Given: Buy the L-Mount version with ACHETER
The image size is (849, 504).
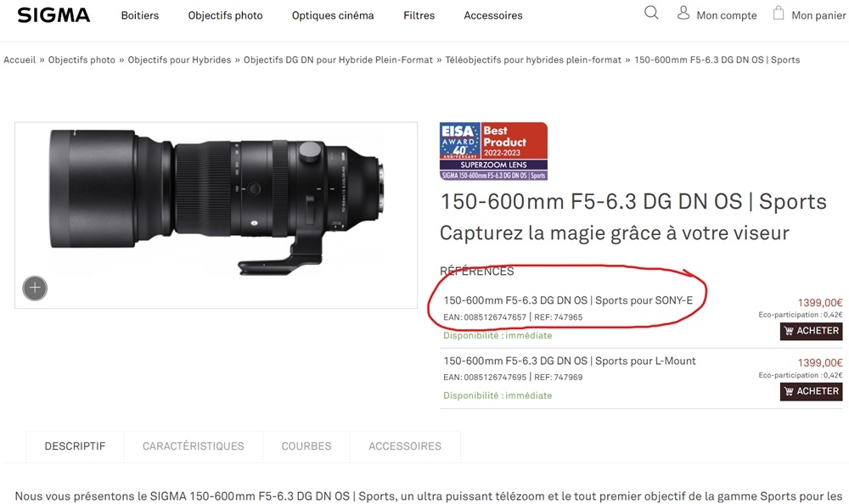Looking at the screenshot, I should (811, 391).
